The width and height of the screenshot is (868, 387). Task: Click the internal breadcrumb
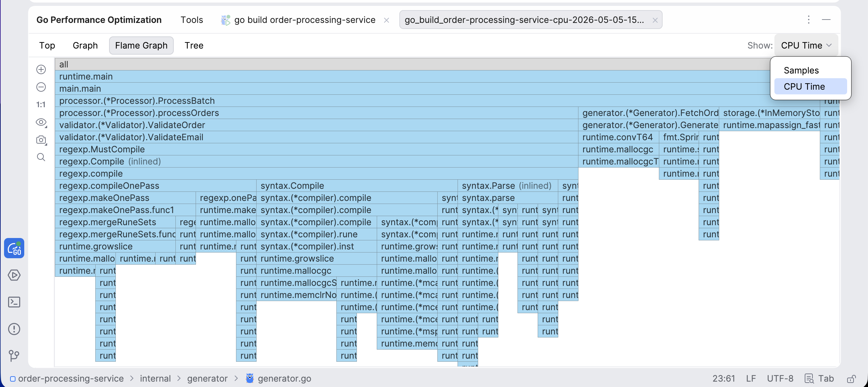coord(155,379)
